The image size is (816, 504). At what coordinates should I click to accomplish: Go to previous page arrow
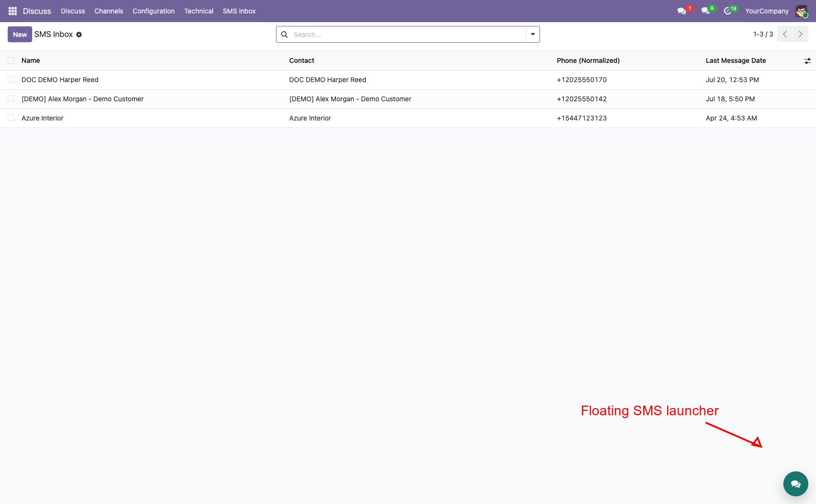click(785, 34)
